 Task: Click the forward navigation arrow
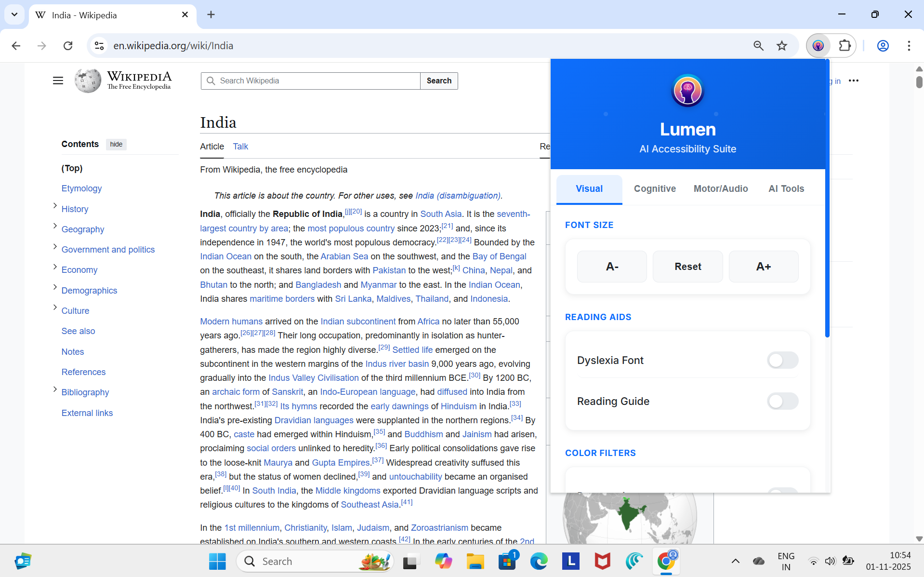point(42,46)
